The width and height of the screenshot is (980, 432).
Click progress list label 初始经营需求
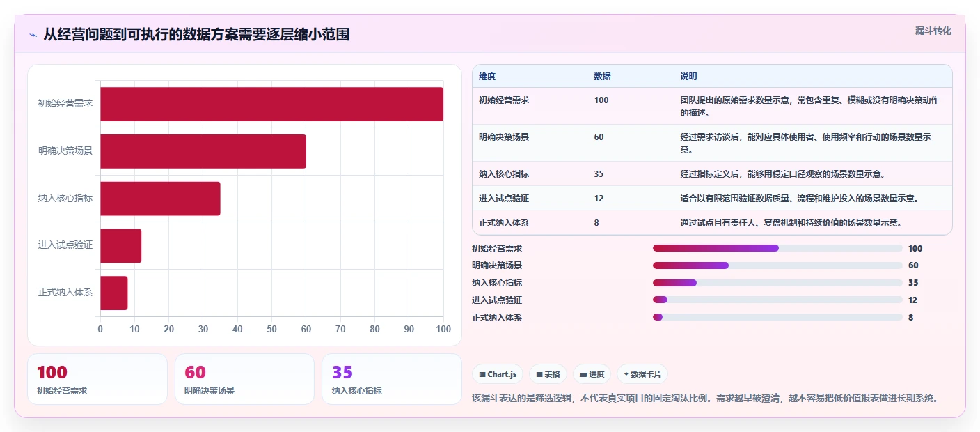tap(497, 248)
